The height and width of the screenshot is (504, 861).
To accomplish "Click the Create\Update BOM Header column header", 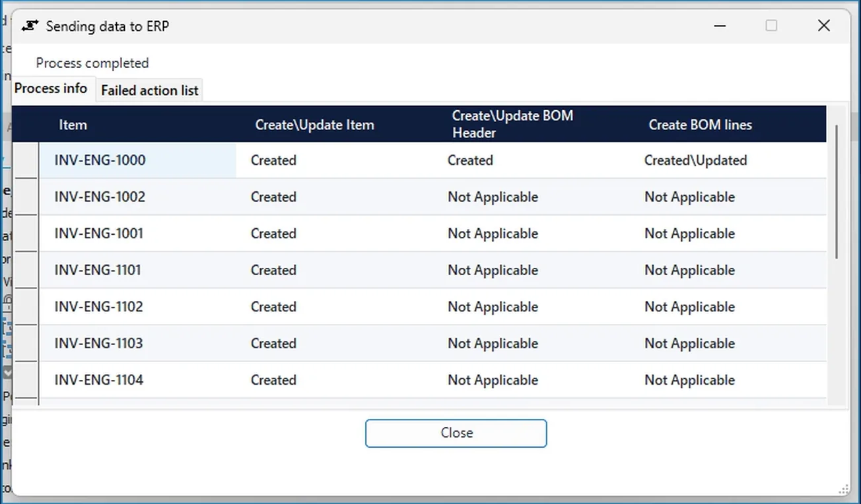I will pos(531,125).
